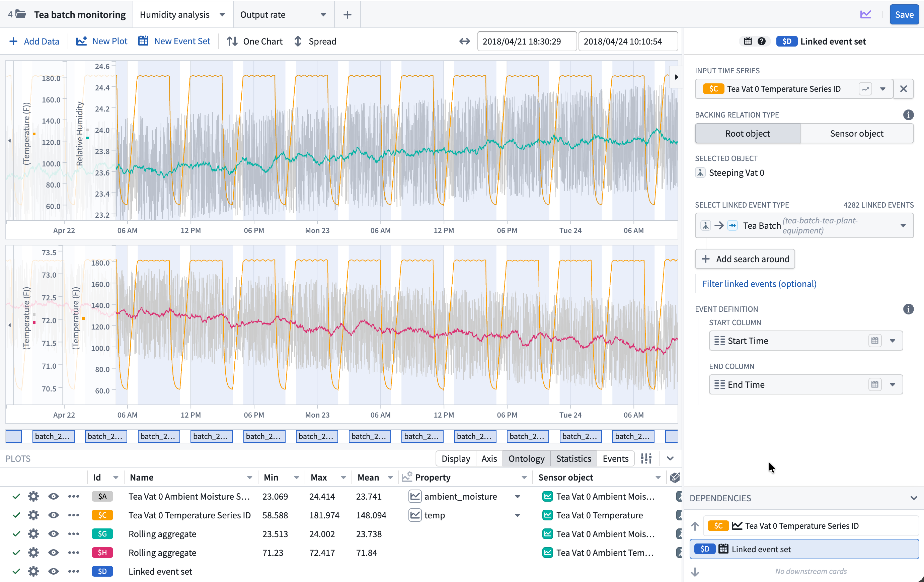Open the temp property dropdown
924x582 pixels.
point(518,515)
